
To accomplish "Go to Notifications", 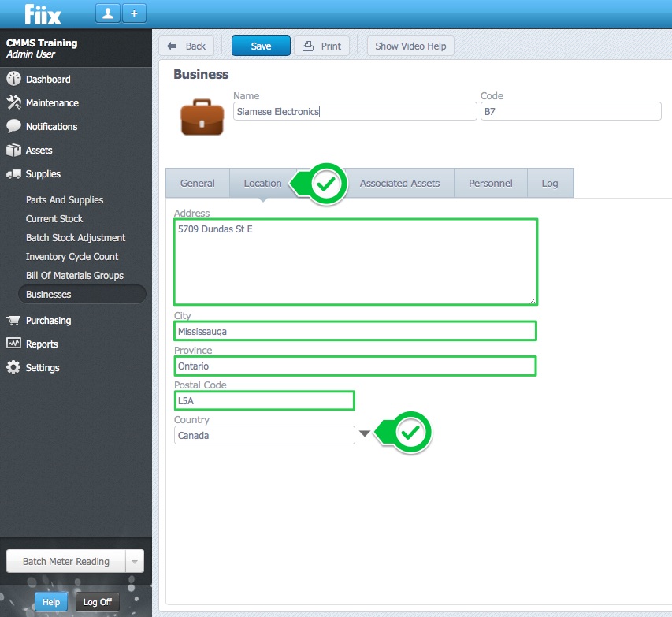I will pos(51,127).
